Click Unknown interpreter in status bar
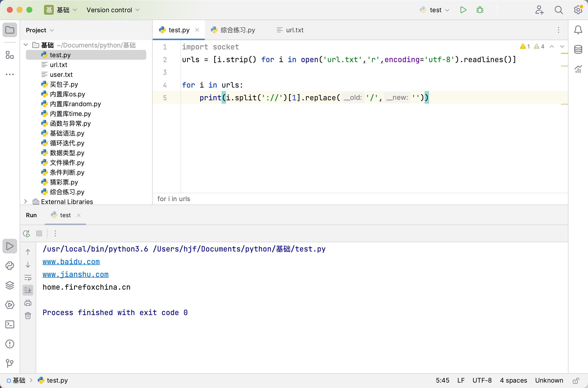Viewport: 588px width, 388px height. click(549, 380)
